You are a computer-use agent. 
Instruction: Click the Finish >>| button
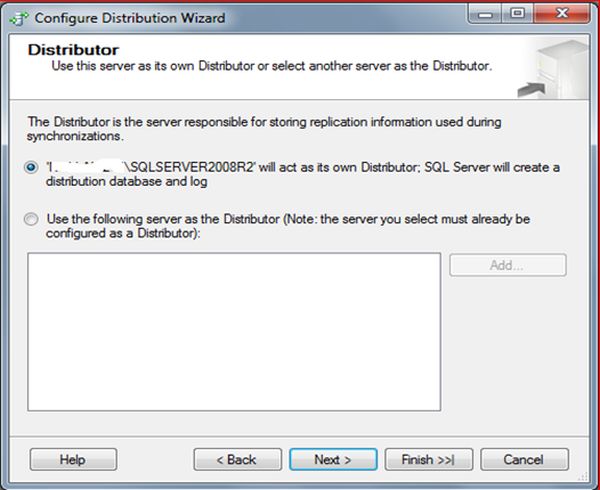click(429, 459)
